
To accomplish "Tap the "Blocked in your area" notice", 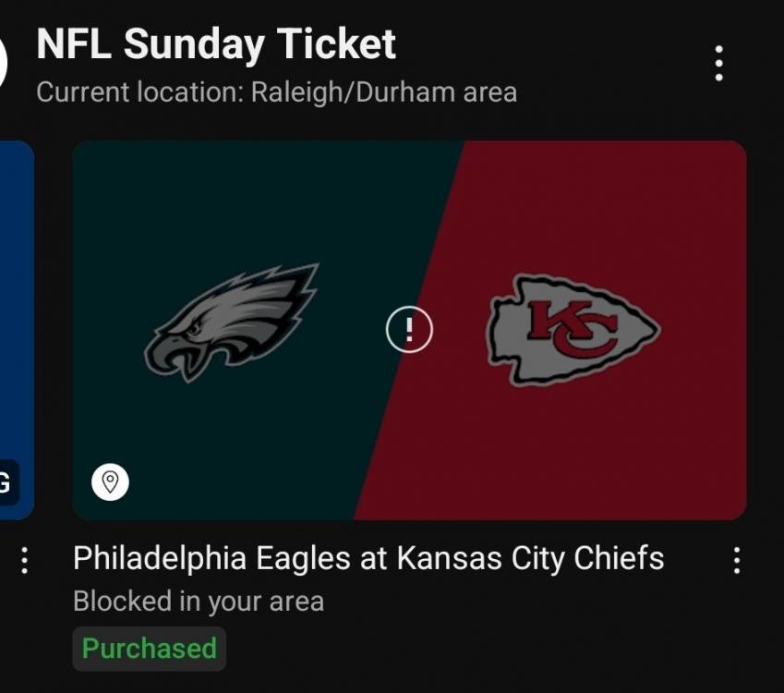I will (x=199, y=602).
